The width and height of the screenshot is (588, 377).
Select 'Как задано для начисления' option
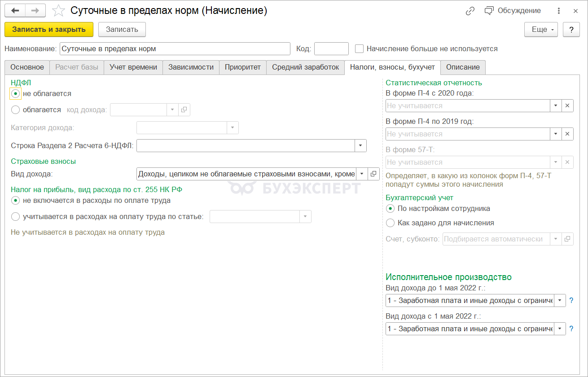pyautogui.click(x=391, y=223)
